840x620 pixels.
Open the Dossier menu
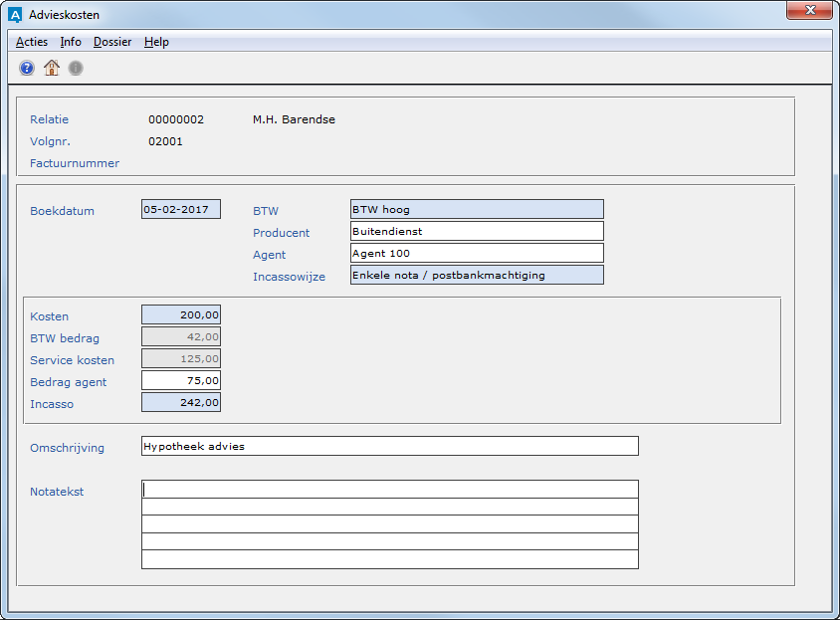[112, 42]
